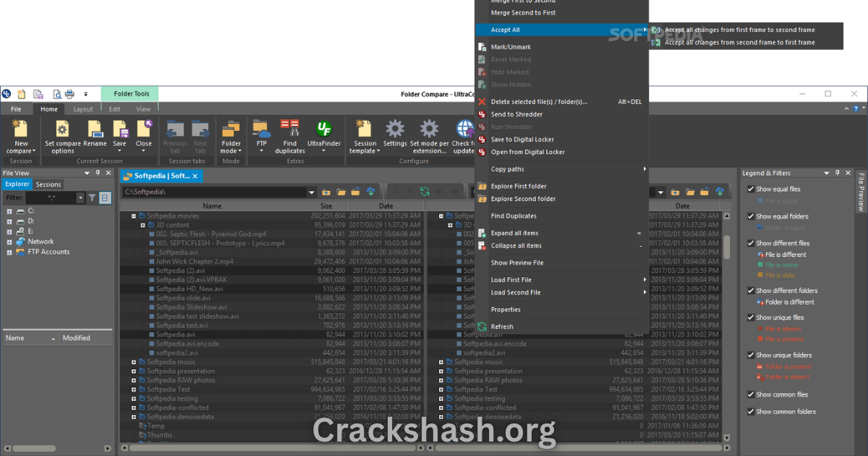Click the New compare ribbon button

pyautogui.click(x=21, y=136)
